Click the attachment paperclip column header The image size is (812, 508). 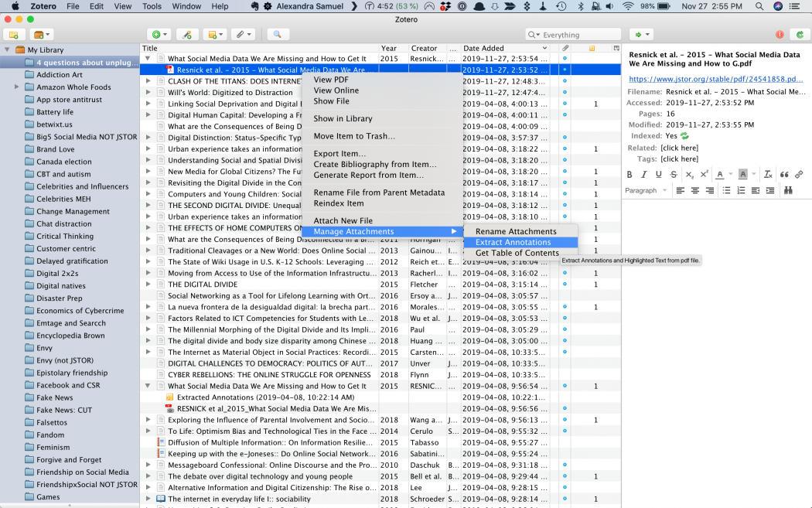[565, 48]
